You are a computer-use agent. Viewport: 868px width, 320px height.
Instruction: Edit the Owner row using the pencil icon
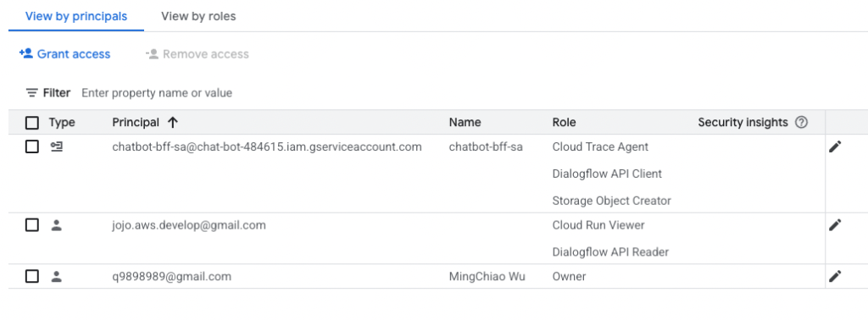click(835, 276)
